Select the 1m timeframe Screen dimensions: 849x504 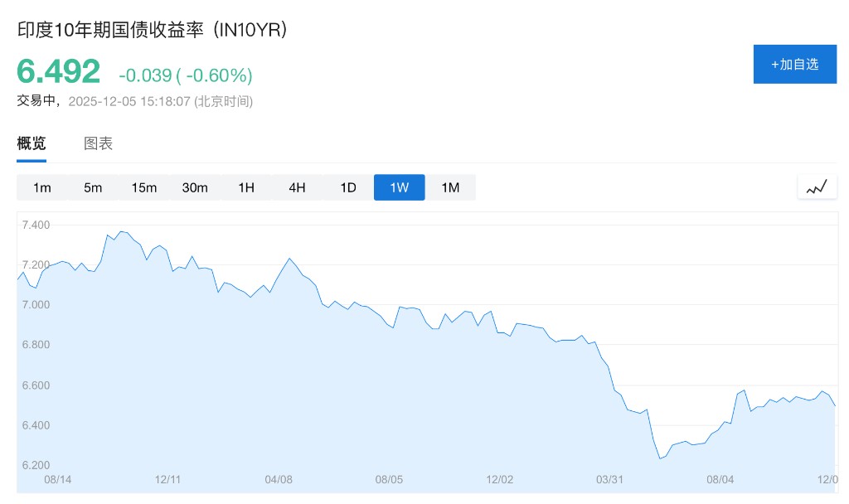click(42, 187)
